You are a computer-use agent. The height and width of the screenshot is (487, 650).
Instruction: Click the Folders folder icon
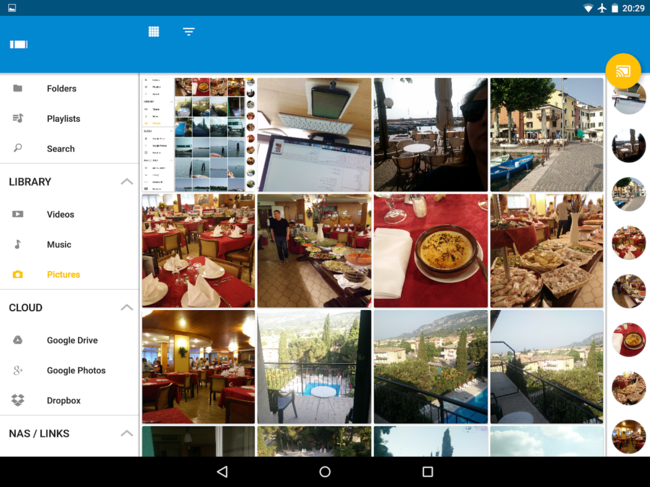coord(17,88)
